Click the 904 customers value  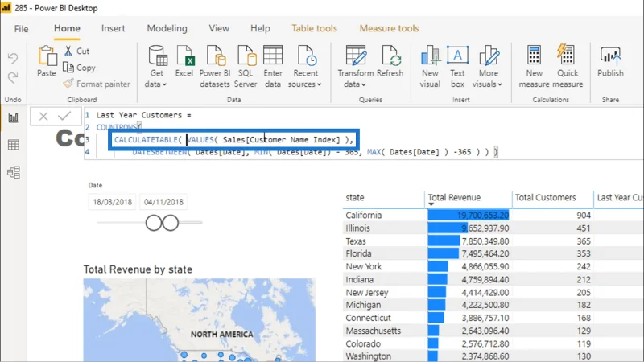[583, 215]
